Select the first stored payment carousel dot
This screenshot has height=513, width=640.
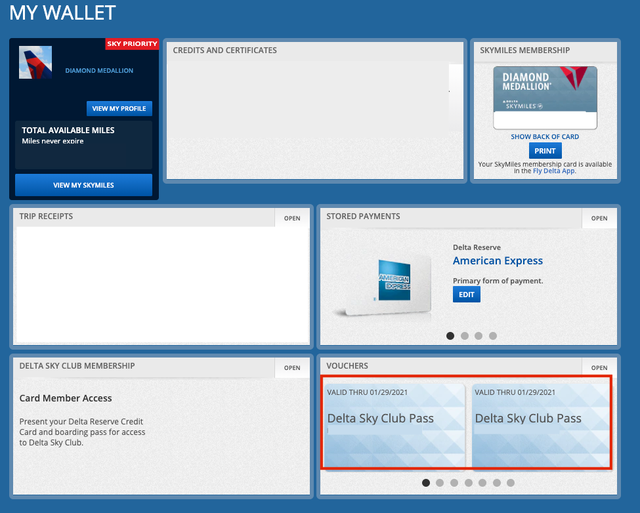(x=450, y=335)
